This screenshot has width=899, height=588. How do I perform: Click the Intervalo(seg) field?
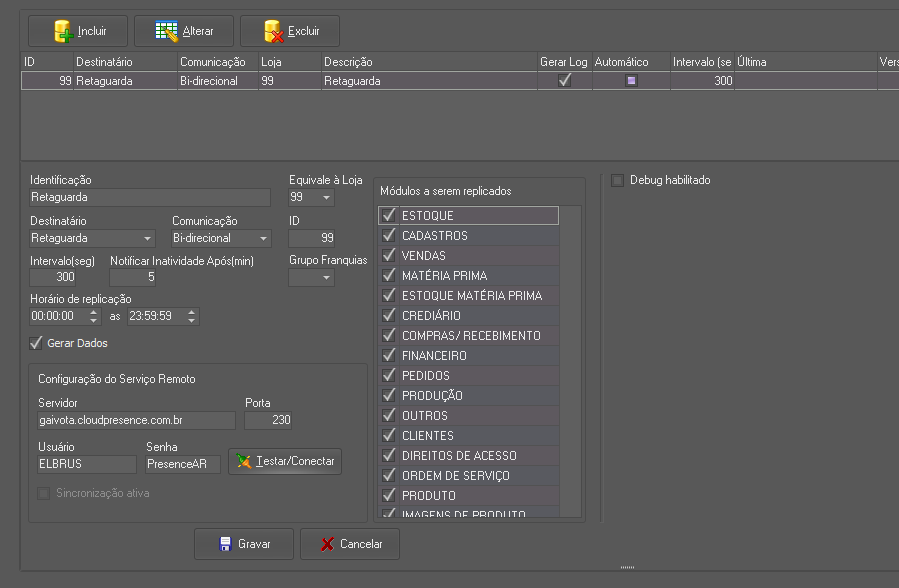tap(53, 277)
